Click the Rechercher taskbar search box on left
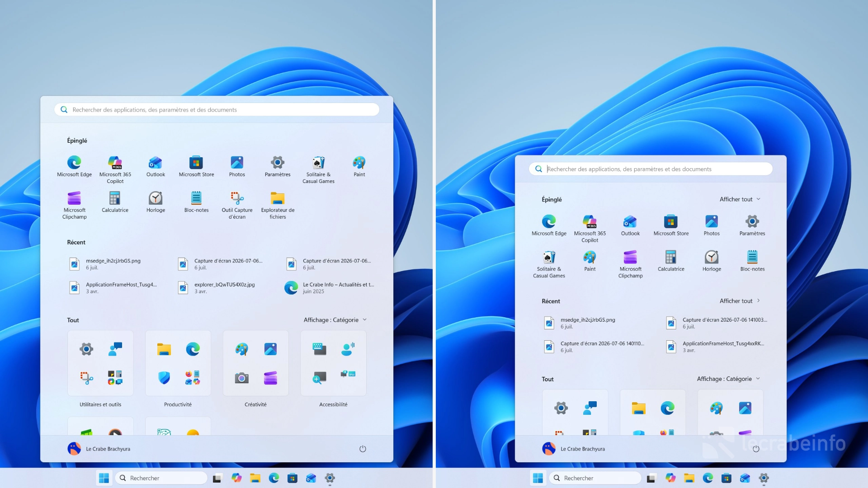 tap(161, 478)
